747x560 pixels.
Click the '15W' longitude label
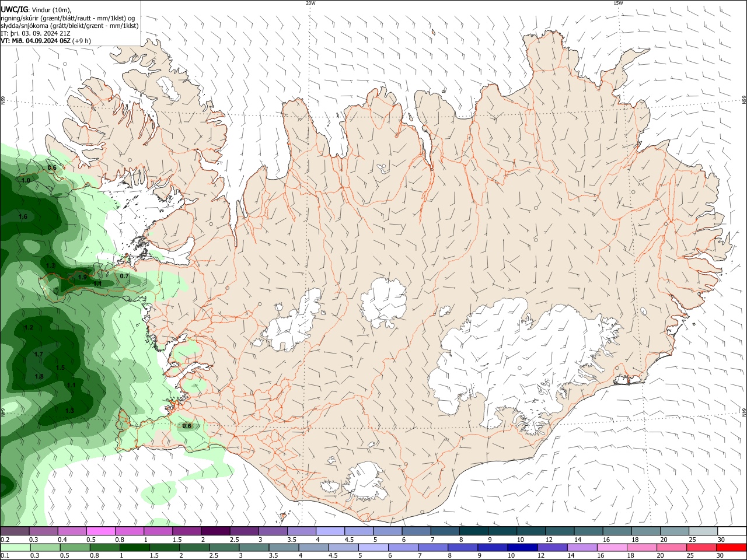point(618,3)
